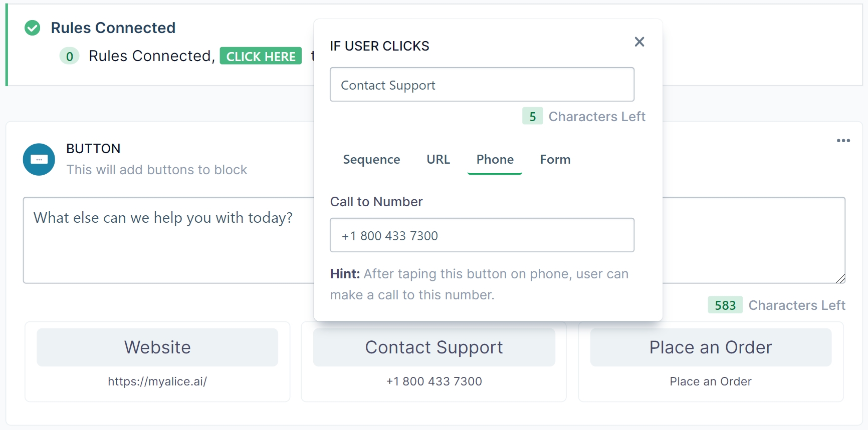Click the 5 characters left badge

coord(533,117)
